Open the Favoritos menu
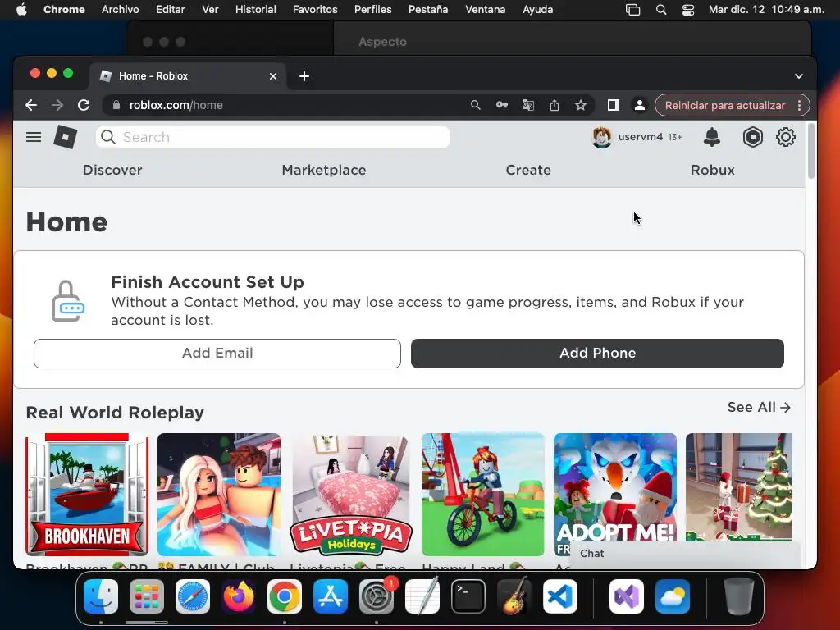The image size is (840, 630). [315, 10]
